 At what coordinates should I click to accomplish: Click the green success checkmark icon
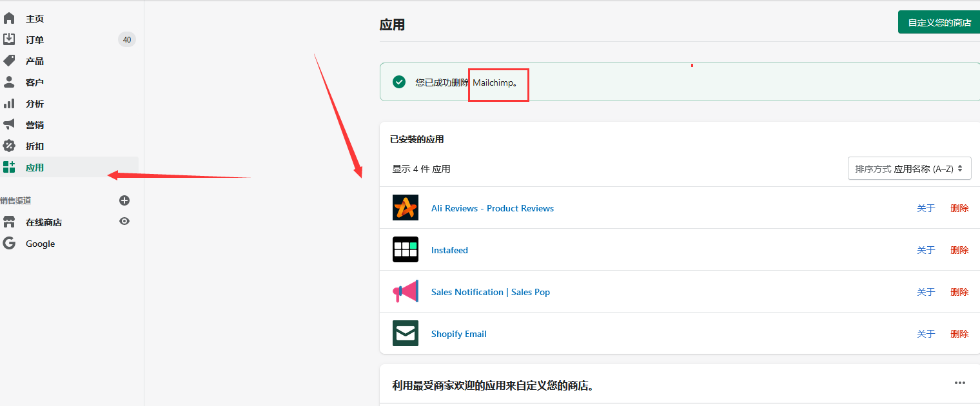coord(399,82)
